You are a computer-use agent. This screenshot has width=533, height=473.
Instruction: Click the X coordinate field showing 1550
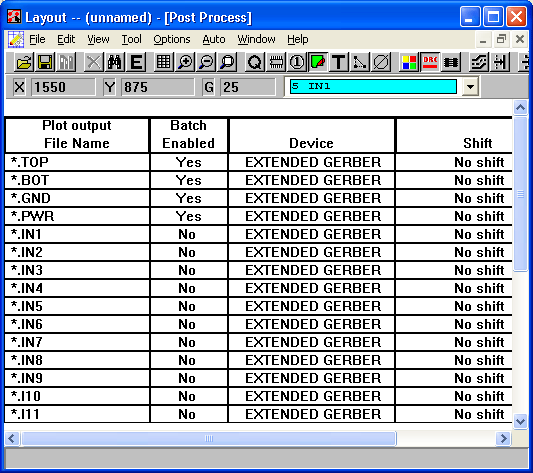pyautogui.click(x=63, y=87)
